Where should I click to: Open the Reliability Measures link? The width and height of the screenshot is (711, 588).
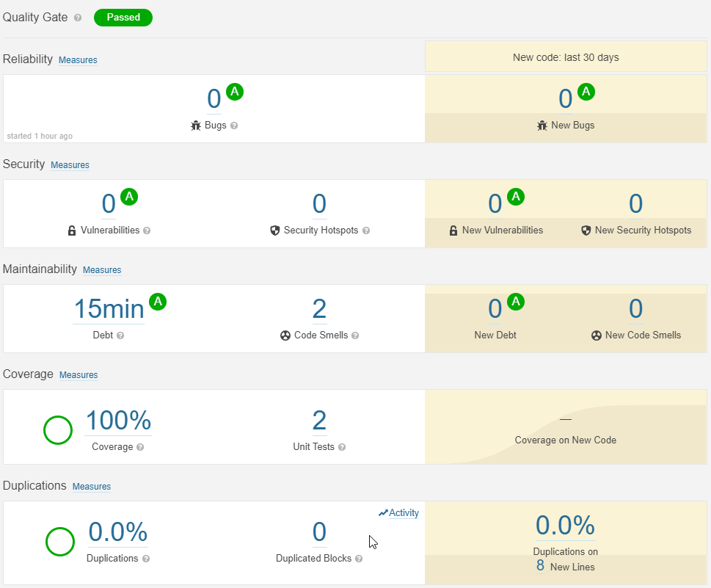pos(78,60)
